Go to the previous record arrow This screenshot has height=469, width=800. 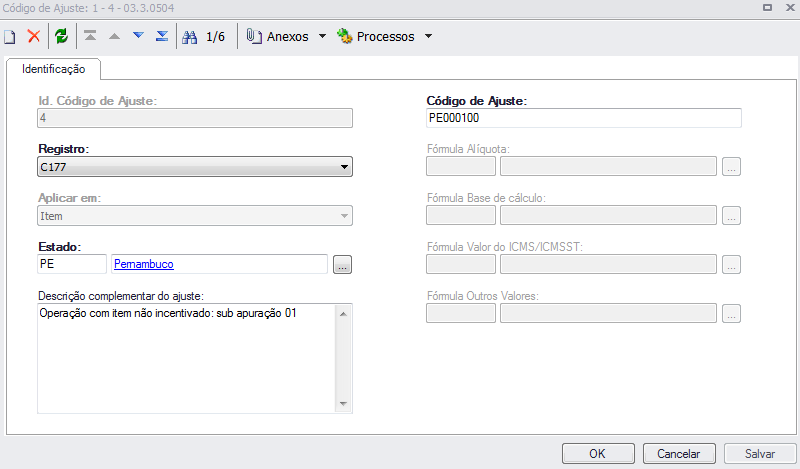tap(115, 37)
